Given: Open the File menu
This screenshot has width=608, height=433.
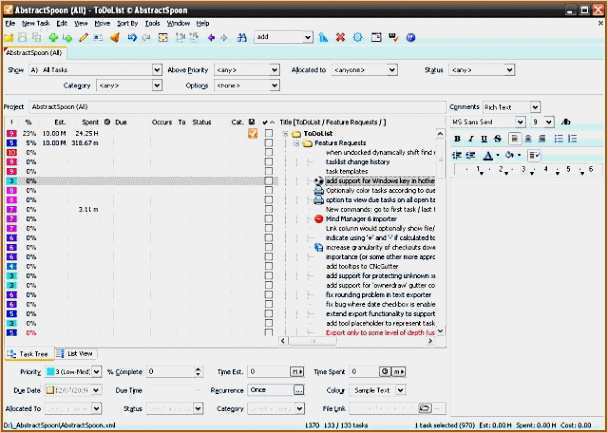Looking at the screenshot, I should tap(10, 24).
